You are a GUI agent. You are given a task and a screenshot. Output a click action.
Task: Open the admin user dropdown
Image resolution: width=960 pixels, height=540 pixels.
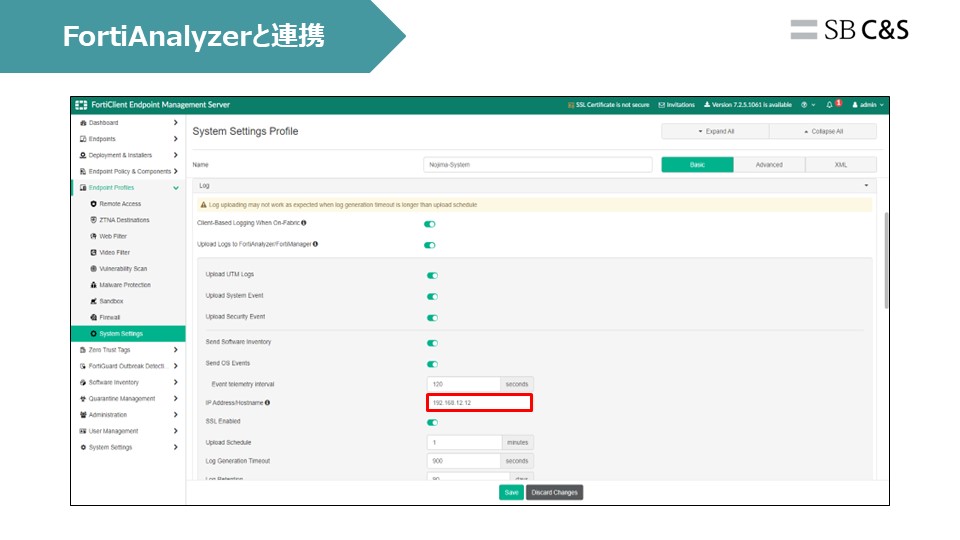coord(868,105)
